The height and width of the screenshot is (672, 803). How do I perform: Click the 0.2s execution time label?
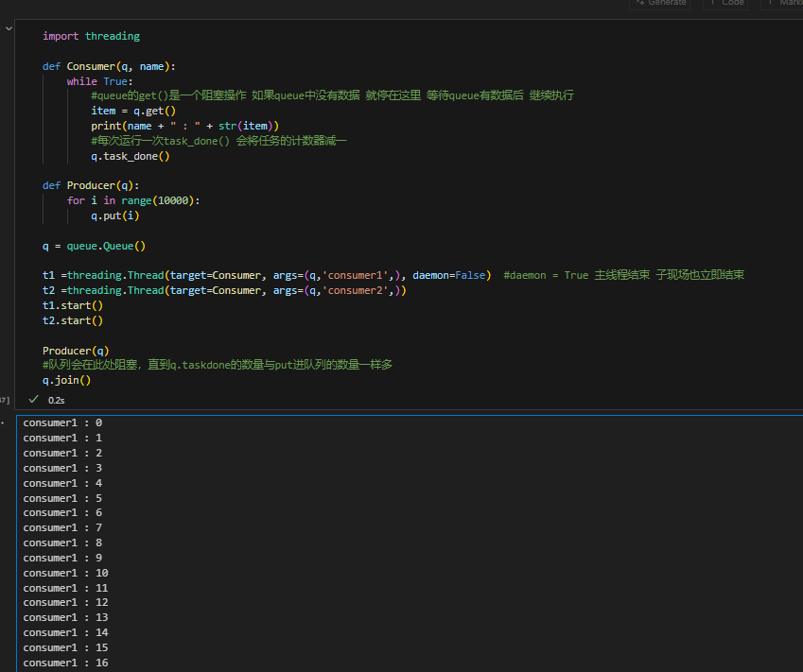[x=56, y=401]
